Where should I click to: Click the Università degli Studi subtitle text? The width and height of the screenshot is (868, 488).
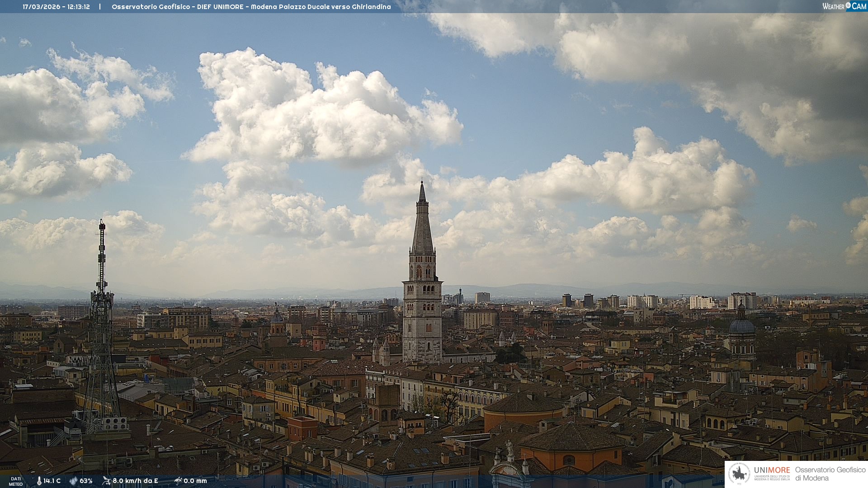[772, 478]
